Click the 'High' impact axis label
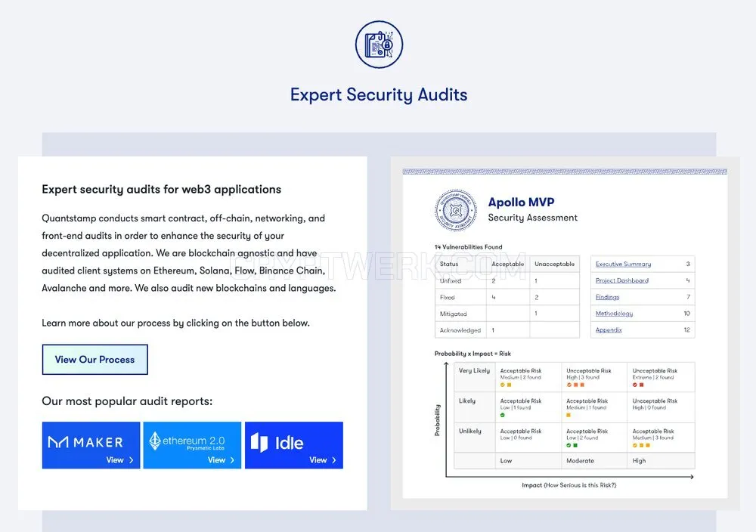Image resolution: width=756 pixels, height=532 pixels. click(x=639, y=461)
